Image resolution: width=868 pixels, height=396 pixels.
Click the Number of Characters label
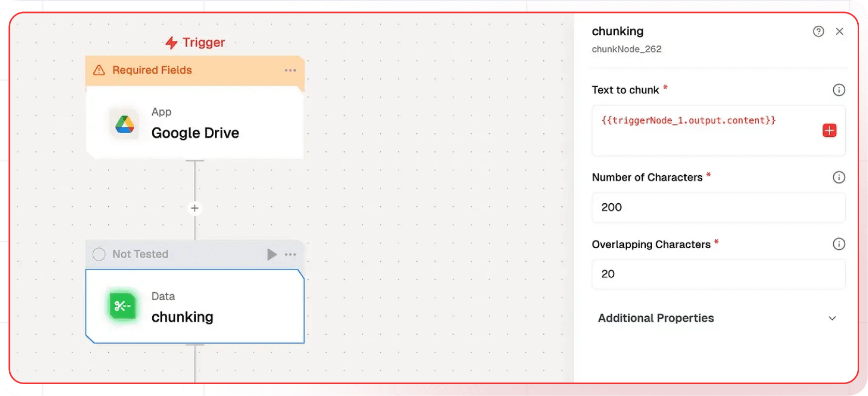click(647, 177)
